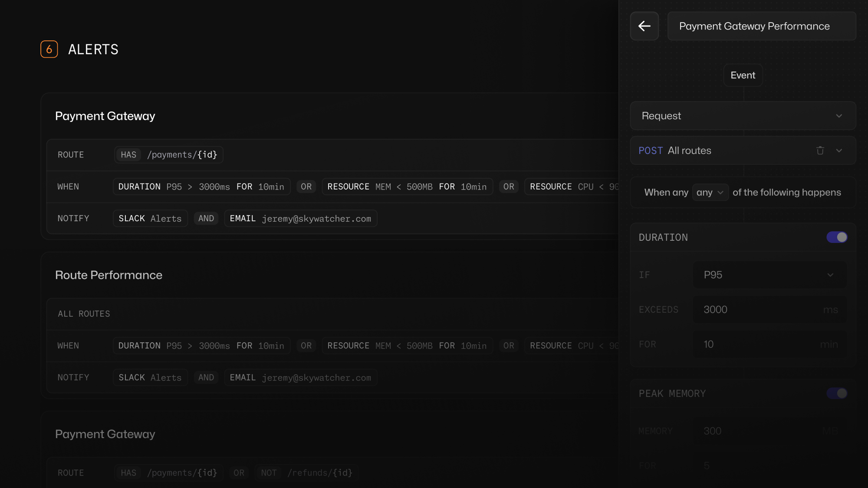Click first RESOURCE MEM < 500MB condition chip

[407, 187]
